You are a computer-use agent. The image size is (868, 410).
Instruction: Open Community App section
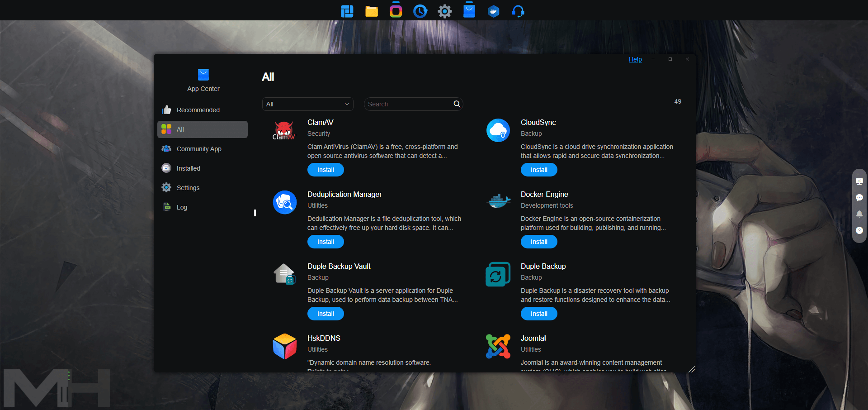point(203,149)
